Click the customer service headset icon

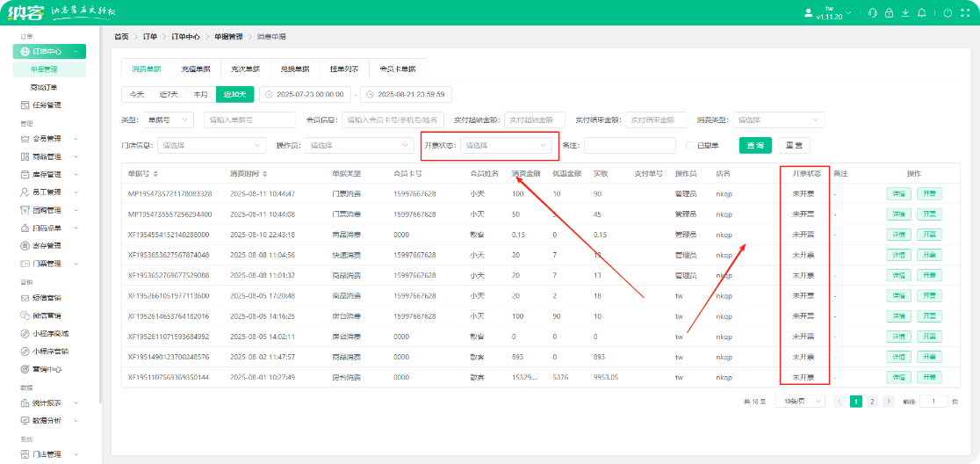[872, 13]
